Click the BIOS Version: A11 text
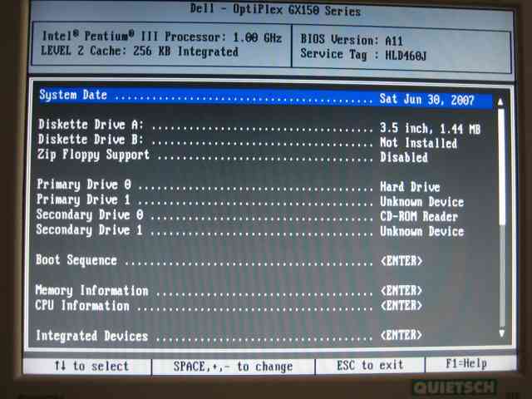532x399 pixels. (x=352, y=40)
